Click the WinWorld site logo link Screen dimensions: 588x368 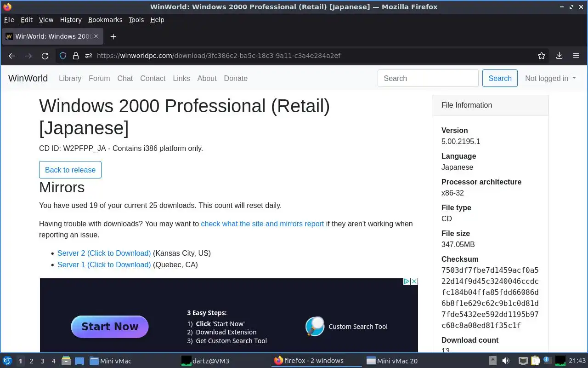[28, 78]
